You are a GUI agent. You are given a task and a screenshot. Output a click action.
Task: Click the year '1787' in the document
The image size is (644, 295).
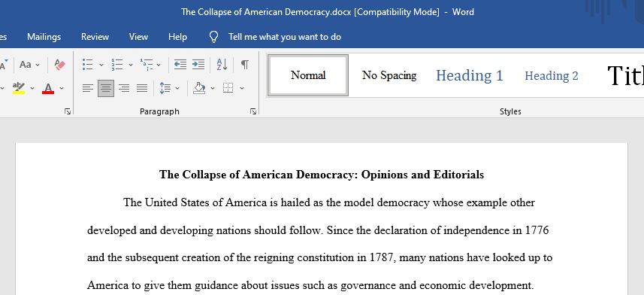(382, 257)
